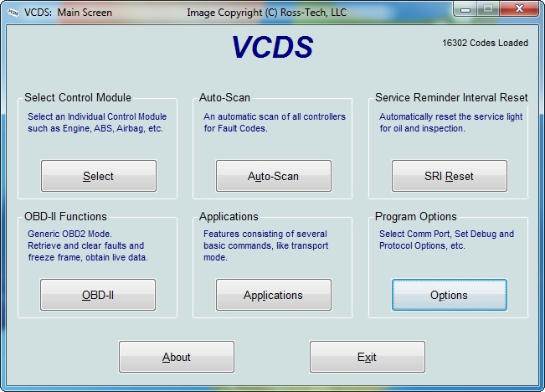Show the About dialog
Screen dimensions: 545x392
(x=177, y=357)
